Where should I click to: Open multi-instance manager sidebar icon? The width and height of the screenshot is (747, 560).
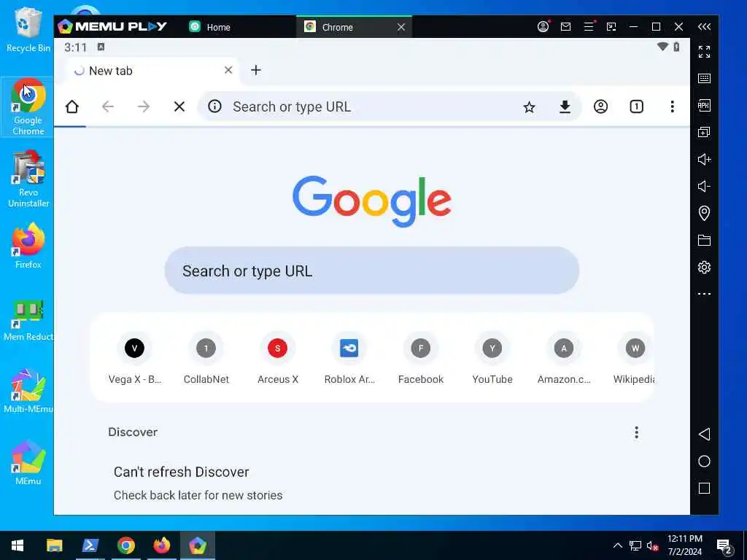704,132
